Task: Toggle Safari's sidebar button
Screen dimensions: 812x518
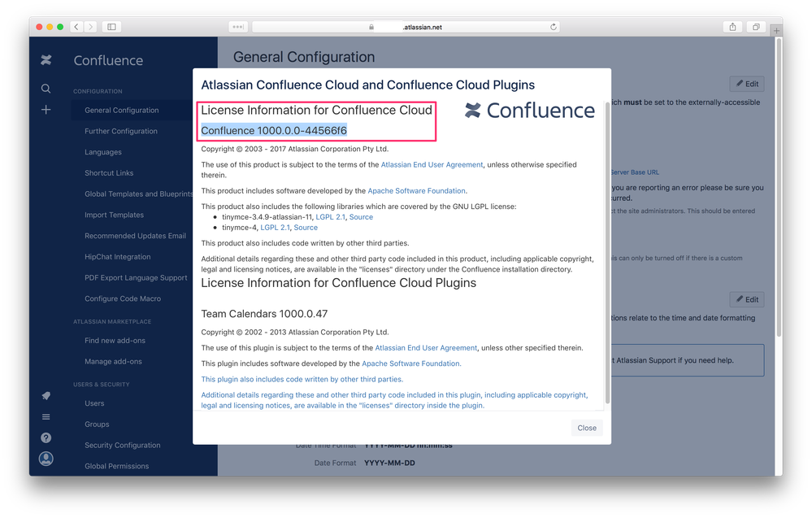Action: coord(111,27)
